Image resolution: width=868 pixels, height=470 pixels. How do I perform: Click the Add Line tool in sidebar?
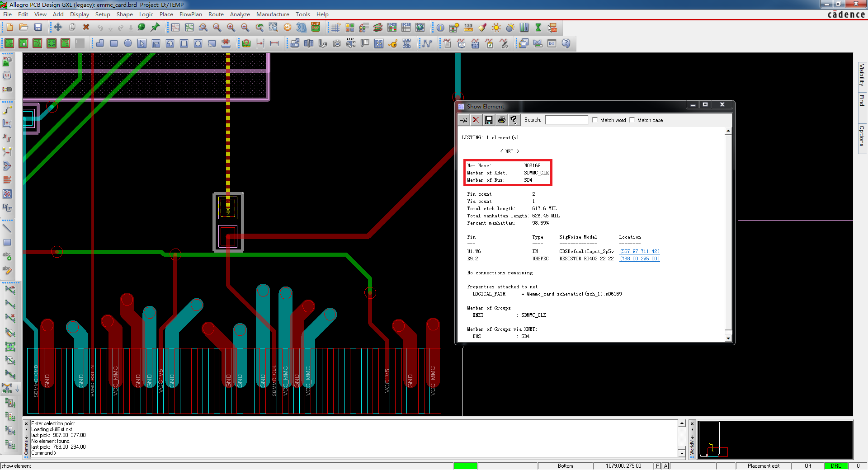tap(7, 228)
